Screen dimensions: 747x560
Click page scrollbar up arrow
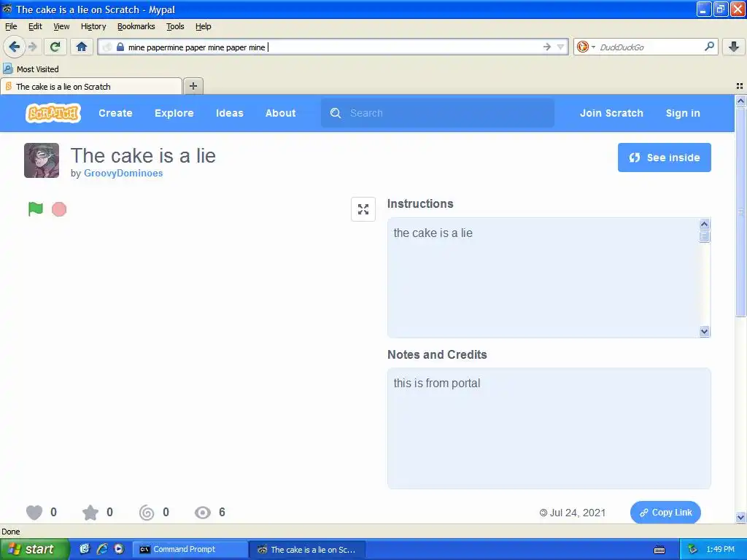[740, 101]
